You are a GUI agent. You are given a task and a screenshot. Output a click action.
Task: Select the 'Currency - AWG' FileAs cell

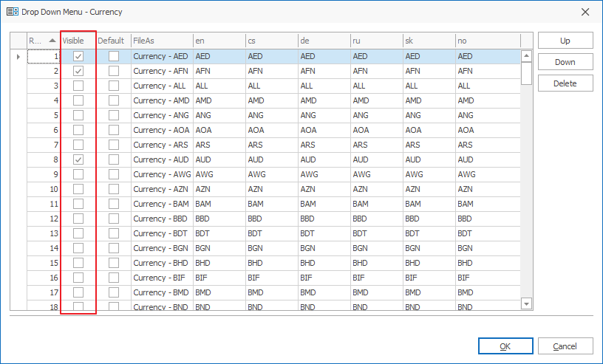(x=162, y=174)
